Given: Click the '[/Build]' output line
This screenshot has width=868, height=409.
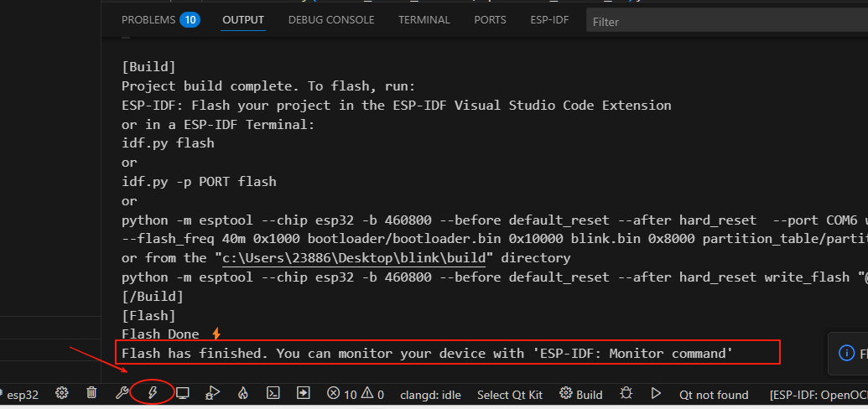Looking at the screenshot, I should 153,296.
